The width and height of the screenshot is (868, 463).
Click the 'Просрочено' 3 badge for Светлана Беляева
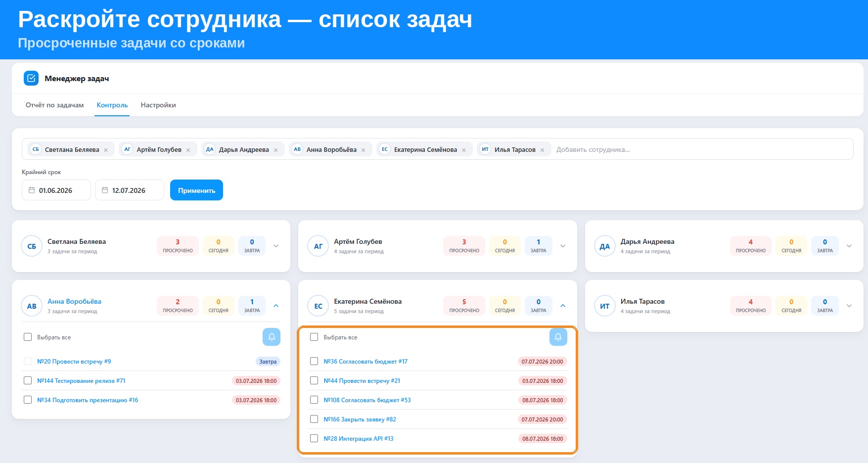coord(178,246)
